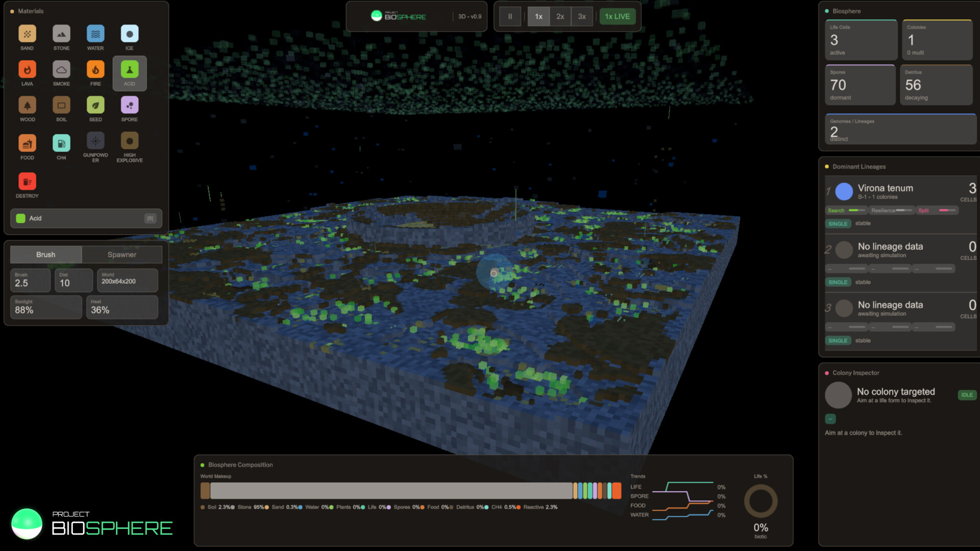Choose the Gunpowder material icon
The image size is (980, 551).
click(x=95, y=141)
